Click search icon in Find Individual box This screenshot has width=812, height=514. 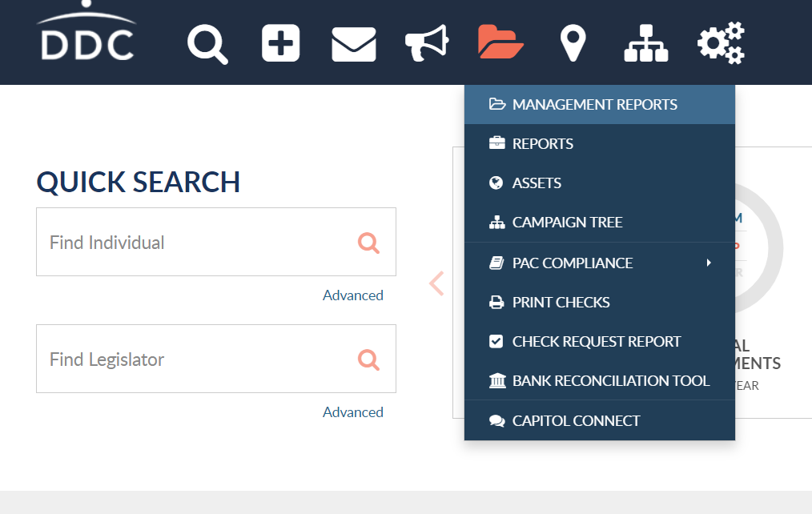pos(368,243)
